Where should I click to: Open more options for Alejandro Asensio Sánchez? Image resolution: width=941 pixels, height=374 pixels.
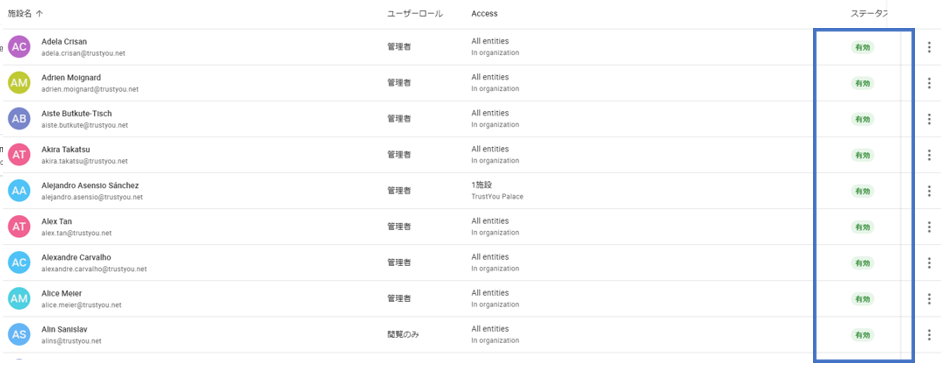click(929, 191)
